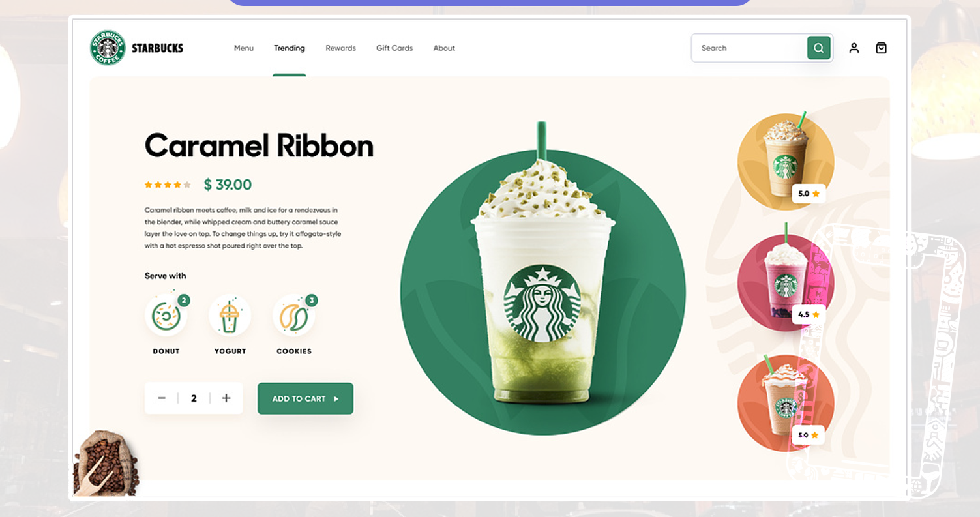The height and width of the screenshot is (517, 980).
Task: Click the green search magnifier button
Action: (x=818, y=48)
